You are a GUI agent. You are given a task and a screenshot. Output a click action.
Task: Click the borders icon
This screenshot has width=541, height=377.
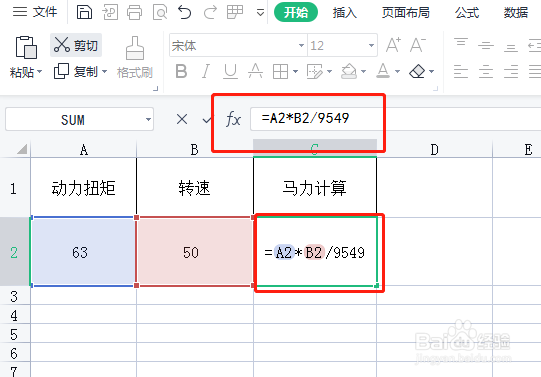tap(280, 71)
